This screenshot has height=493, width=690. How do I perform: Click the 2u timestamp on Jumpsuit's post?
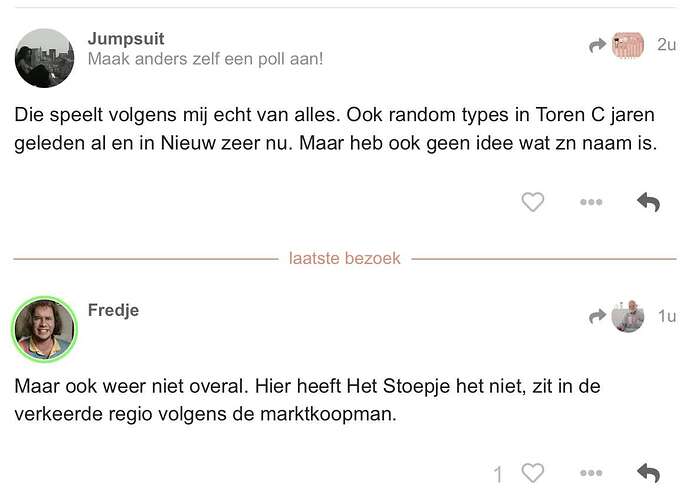666,44
